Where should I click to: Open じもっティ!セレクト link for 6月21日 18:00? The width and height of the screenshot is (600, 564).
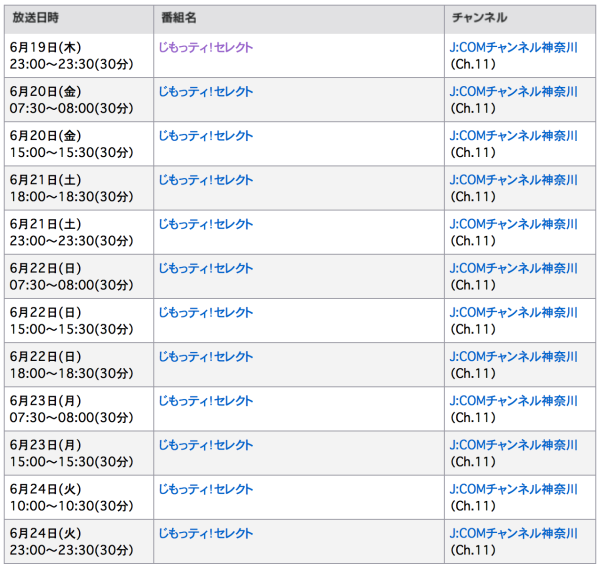click(206, 180)
